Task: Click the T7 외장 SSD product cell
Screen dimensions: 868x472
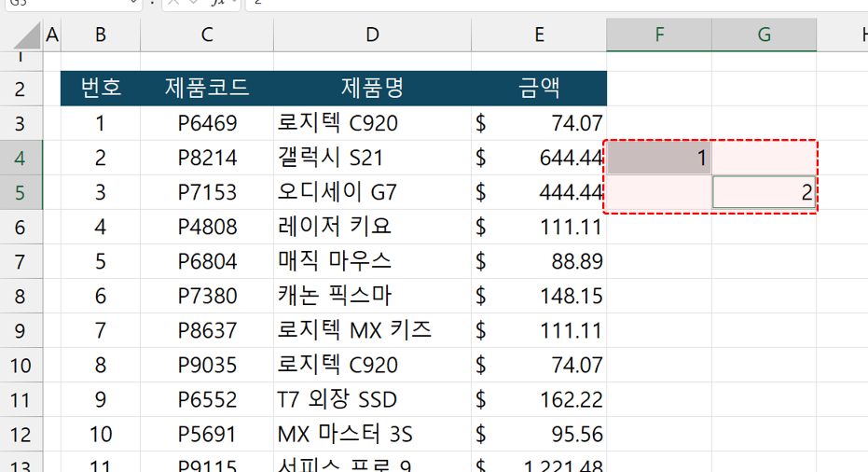Action: coord(372,400)
